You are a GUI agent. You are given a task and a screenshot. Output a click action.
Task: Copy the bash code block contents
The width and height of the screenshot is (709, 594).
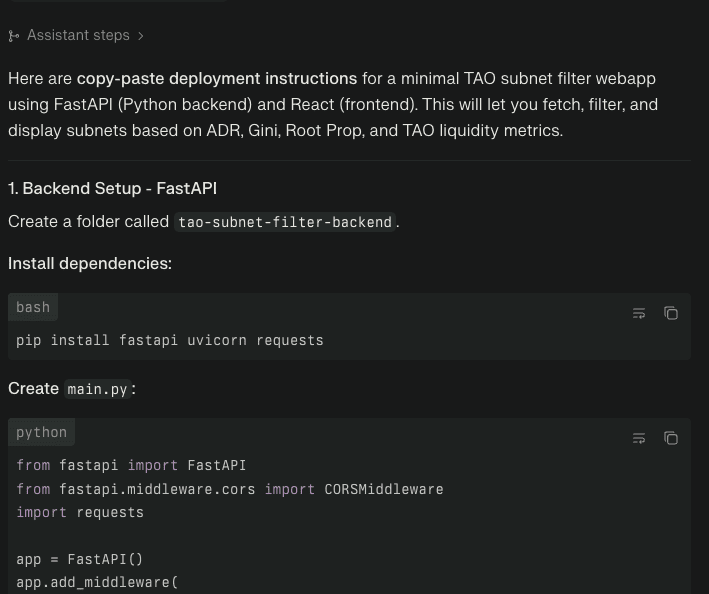pos(671,313)
